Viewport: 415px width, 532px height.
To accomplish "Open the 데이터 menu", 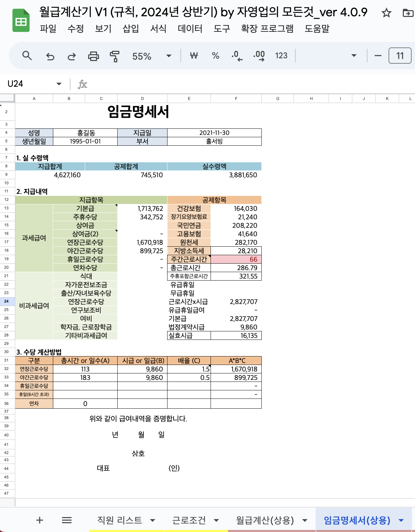I will click(190, 29).
